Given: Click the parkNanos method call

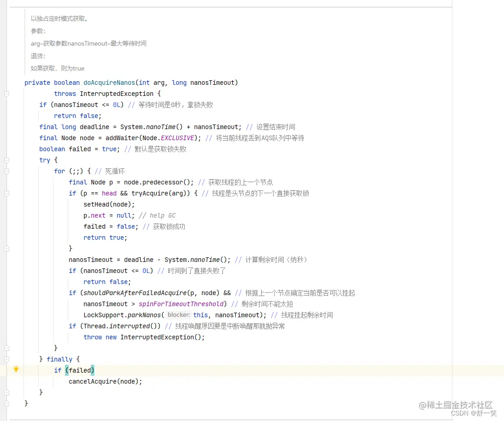Looking at the screenshot, I should coord(144,315).
